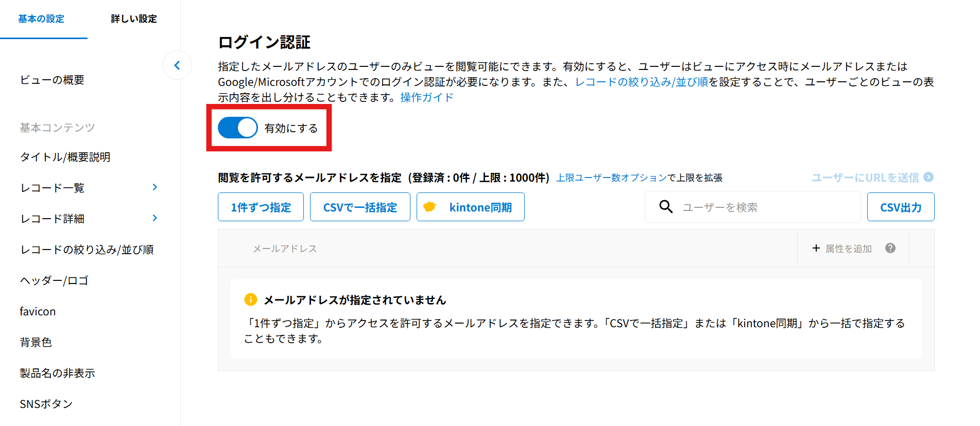Open the 操作ガイド link
This screenshot has height=426, width=980.
426,97
